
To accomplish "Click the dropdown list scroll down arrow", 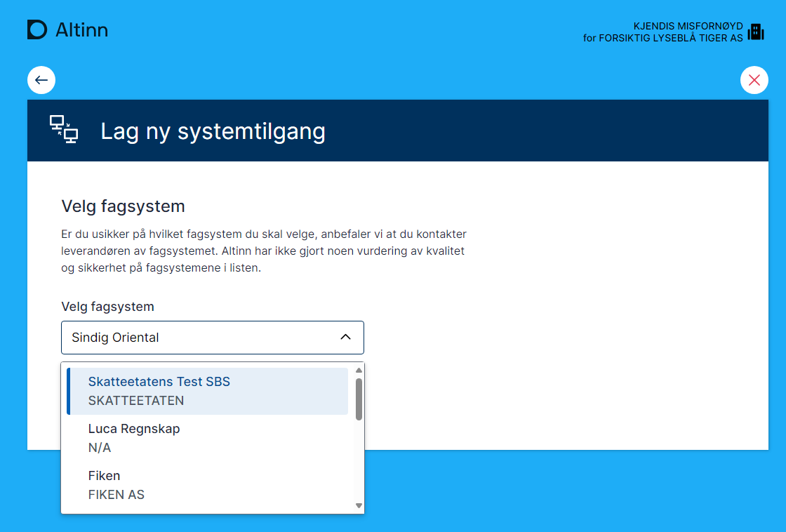I will pyautogui.click(x=359, y=505).
